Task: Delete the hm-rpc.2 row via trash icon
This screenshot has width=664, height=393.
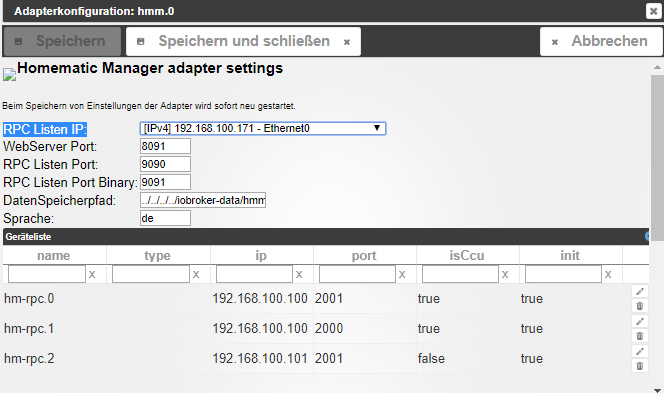Action: 640,366
